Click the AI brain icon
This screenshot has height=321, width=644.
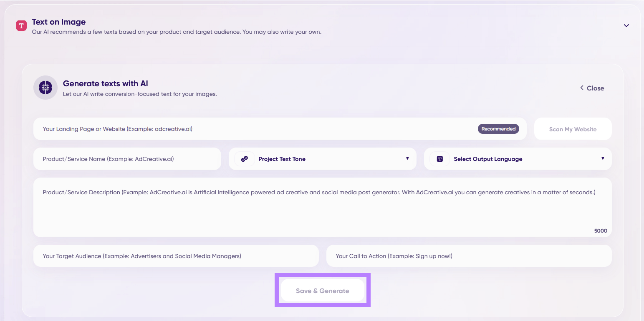click(x=45, y=88)
